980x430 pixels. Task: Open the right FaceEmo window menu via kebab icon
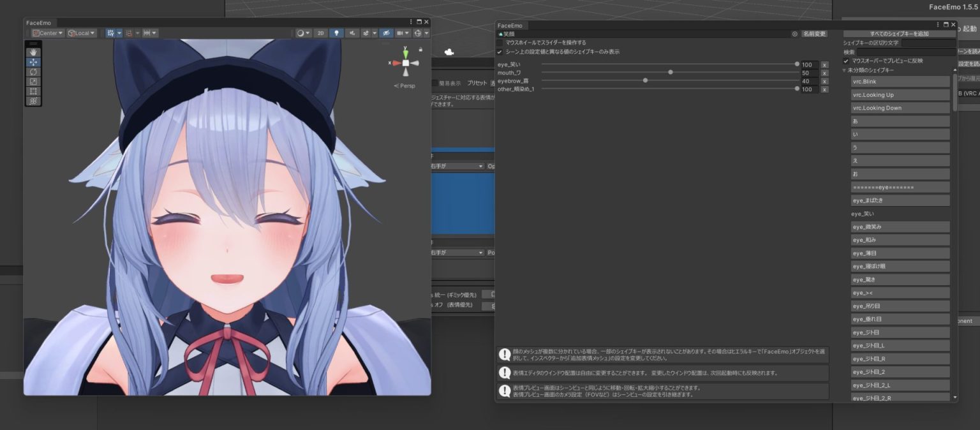coord(937,24)
